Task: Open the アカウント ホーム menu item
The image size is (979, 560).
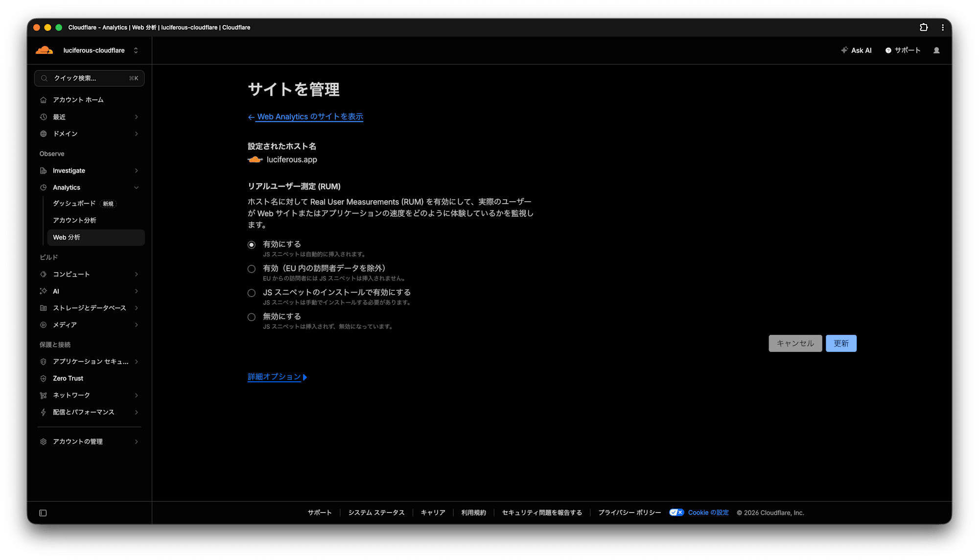Action: (x=89, y=100)
